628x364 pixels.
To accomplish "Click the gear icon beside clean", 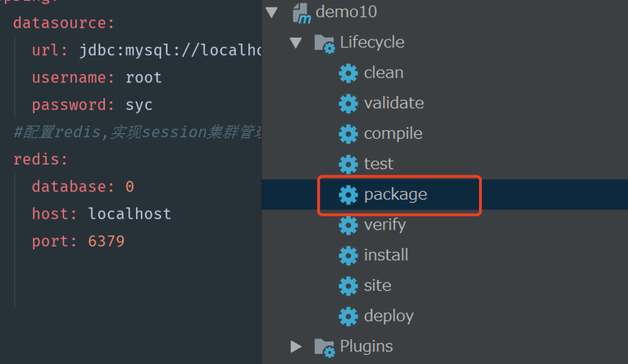I will 348,73.
